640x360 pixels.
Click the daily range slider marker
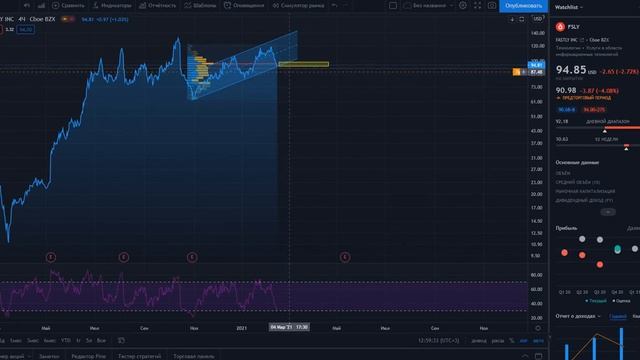pos(604,131)
